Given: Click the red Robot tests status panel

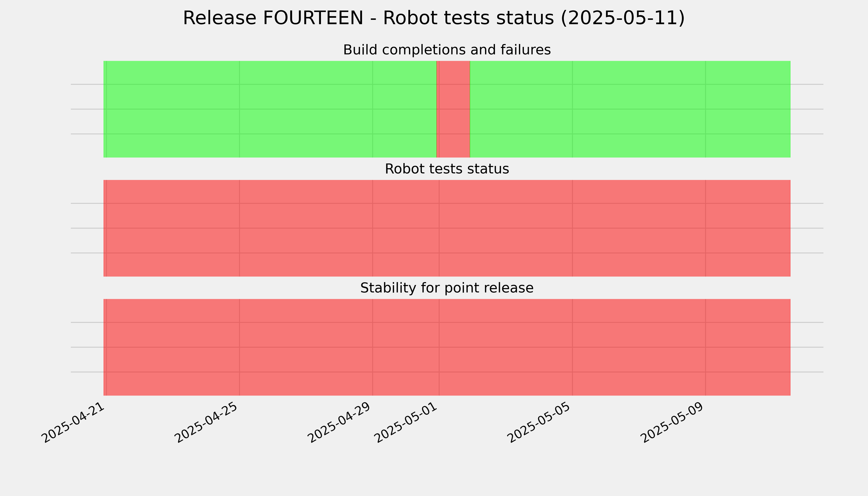Looking at the screenshot, I should point(447,228).
